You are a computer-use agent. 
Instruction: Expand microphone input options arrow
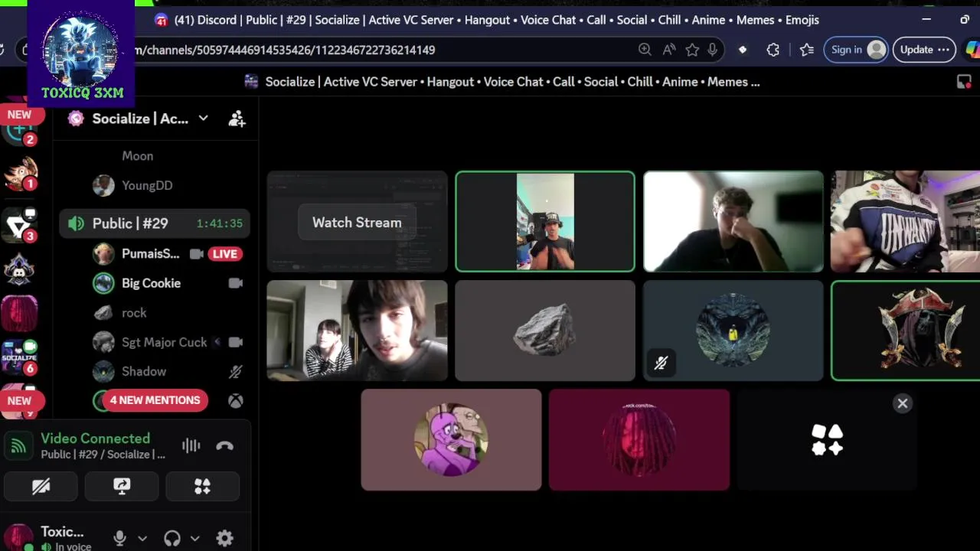click(x=142, y=538)
